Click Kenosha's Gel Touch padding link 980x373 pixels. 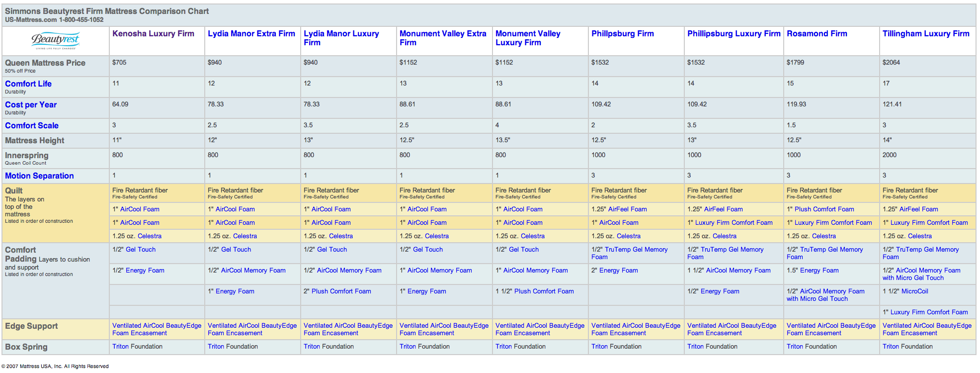141,250
